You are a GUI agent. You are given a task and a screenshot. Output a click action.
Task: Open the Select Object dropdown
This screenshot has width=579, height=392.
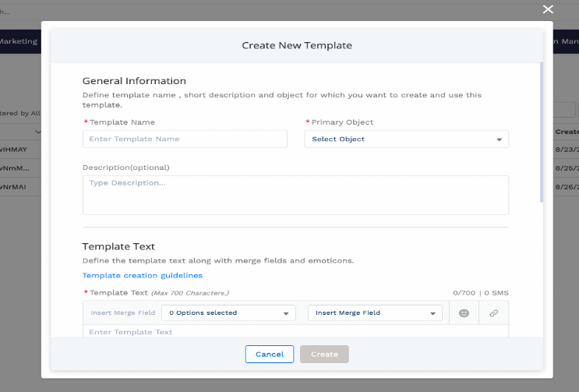point(406,139)
